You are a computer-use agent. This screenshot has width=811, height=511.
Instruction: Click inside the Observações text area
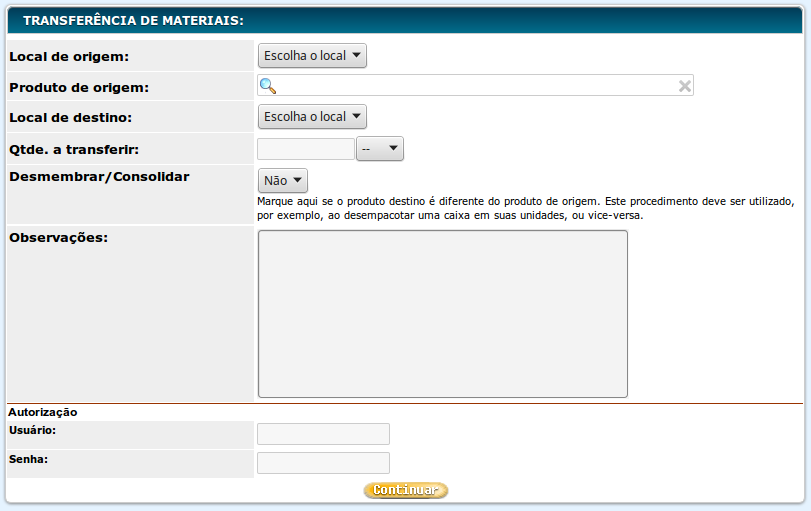click(x=442, y=314)
